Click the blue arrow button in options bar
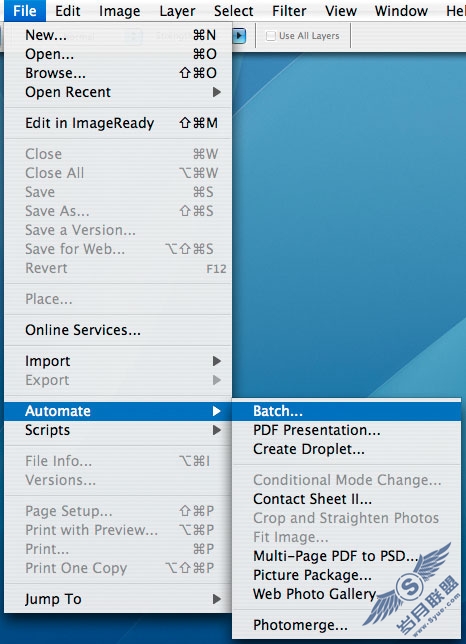Image resolution: width=466 pixels, height=644 pixels. [239, 36]
